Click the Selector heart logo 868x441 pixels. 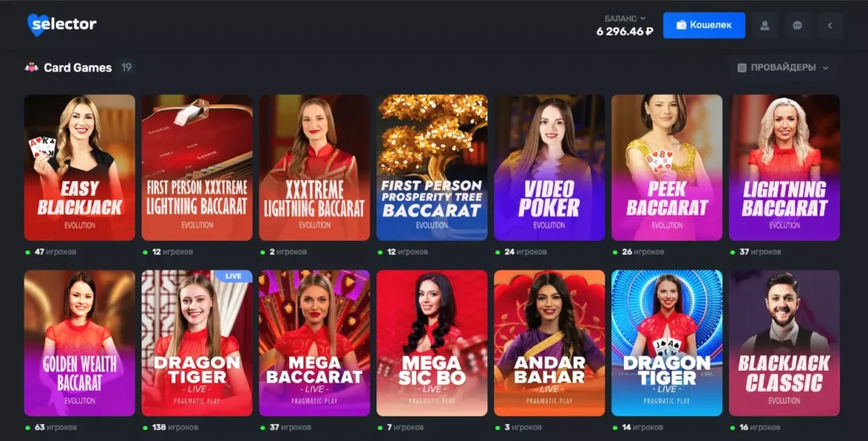[61, 25]
